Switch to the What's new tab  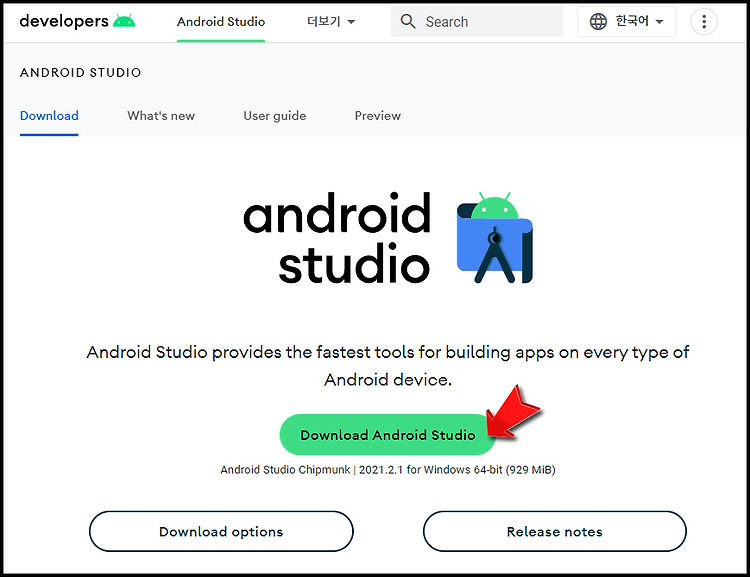[x=161, y=116]
